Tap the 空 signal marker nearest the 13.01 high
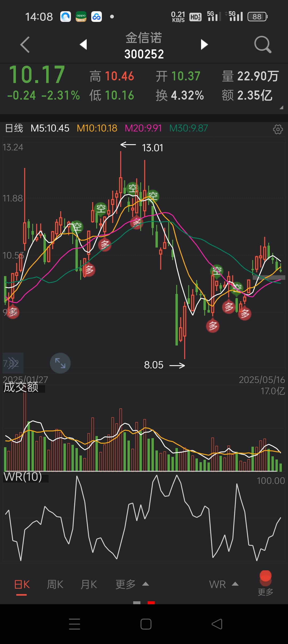 tap(133, 189)
